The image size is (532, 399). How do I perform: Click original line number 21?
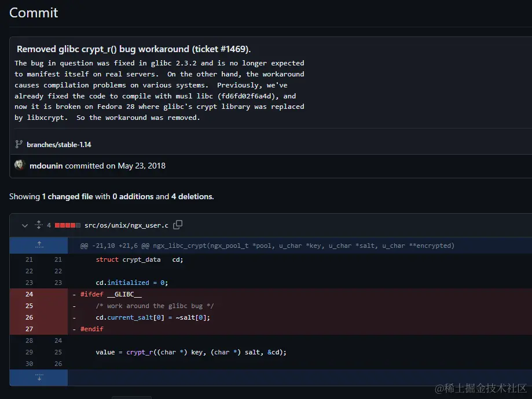click(29, 259)
